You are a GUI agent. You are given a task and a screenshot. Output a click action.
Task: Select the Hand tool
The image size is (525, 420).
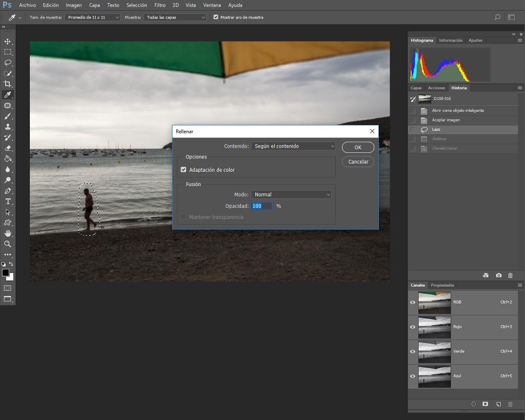(x=7, y=233)
